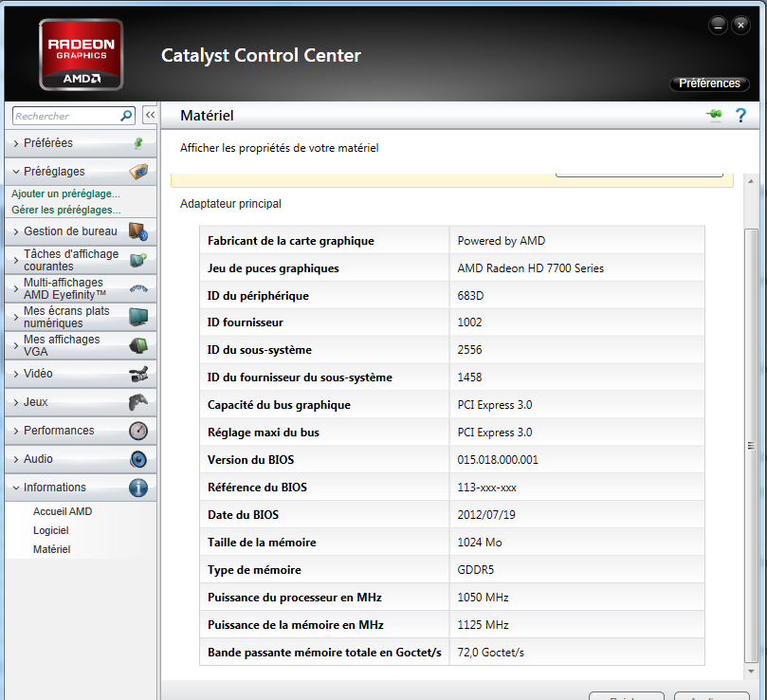Select the BIOS date 2012/07/19

(x=486, y=515)
